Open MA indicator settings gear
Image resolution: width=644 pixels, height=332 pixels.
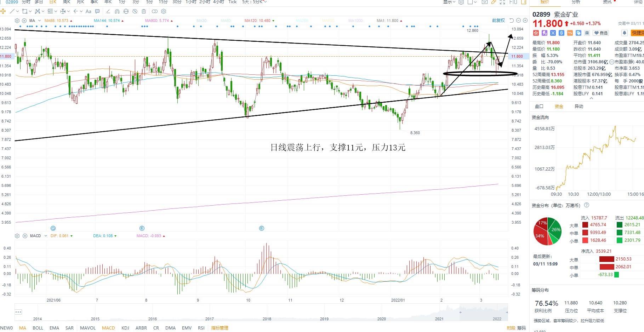(17, 21)
